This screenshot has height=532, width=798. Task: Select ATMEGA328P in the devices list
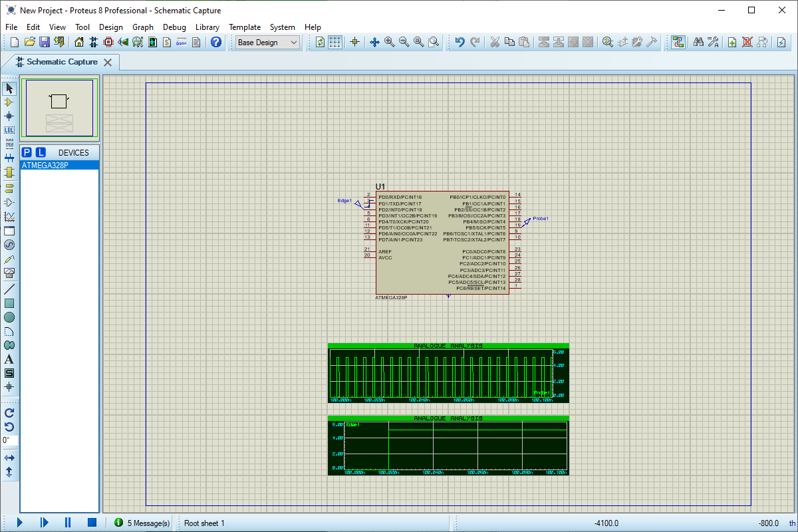pos(45,166)
